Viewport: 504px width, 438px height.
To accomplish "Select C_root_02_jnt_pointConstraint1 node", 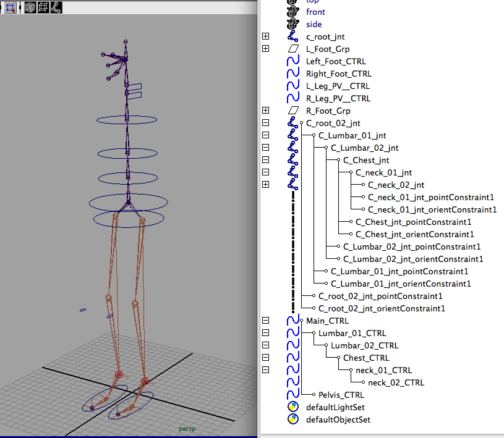I will pyautogui.click(x=380, y=296).
